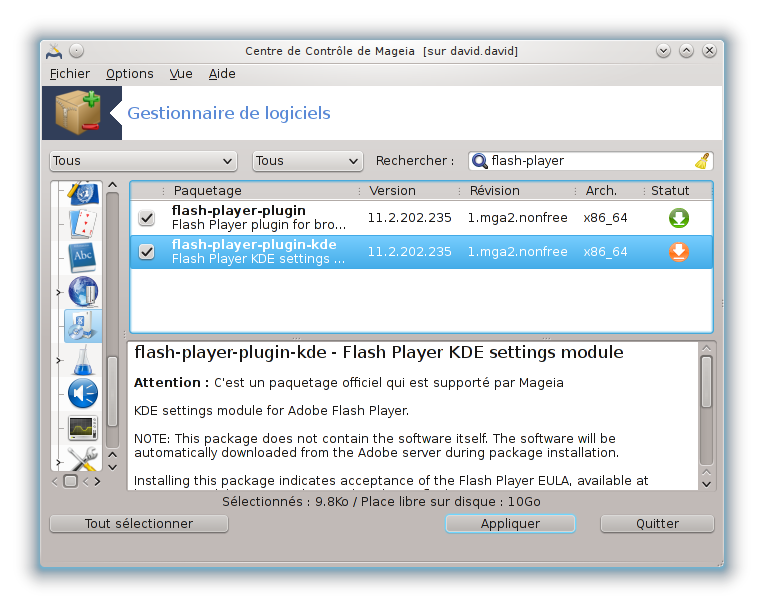Sort by the Version column header
Viewport: 764px width, 607px height.
click(409, 190)
